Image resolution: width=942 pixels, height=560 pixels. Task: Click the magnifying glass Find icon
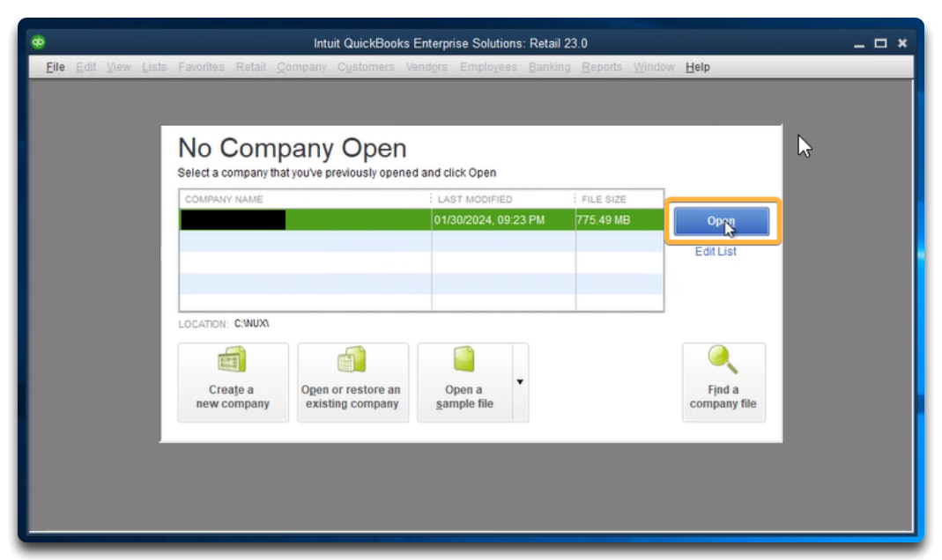pos(722,359)
